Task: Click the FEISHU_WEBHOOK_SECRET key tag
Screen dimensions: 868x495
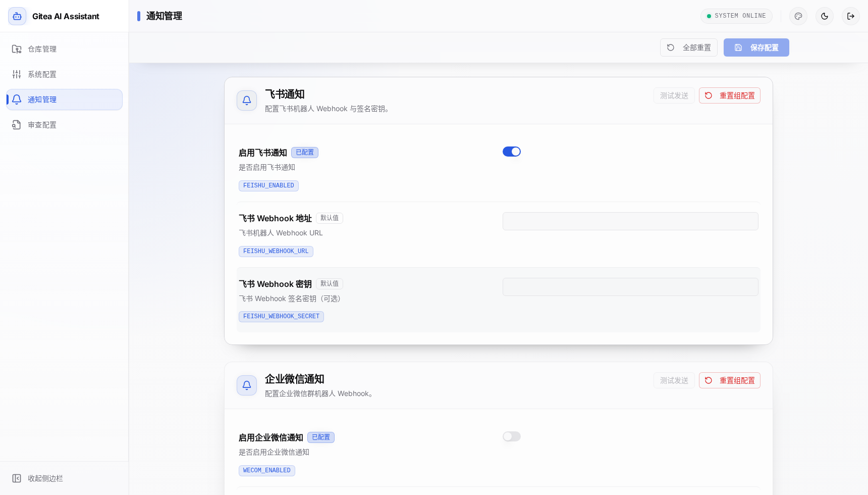Action: pyautogui.click(x=281, y=317)
